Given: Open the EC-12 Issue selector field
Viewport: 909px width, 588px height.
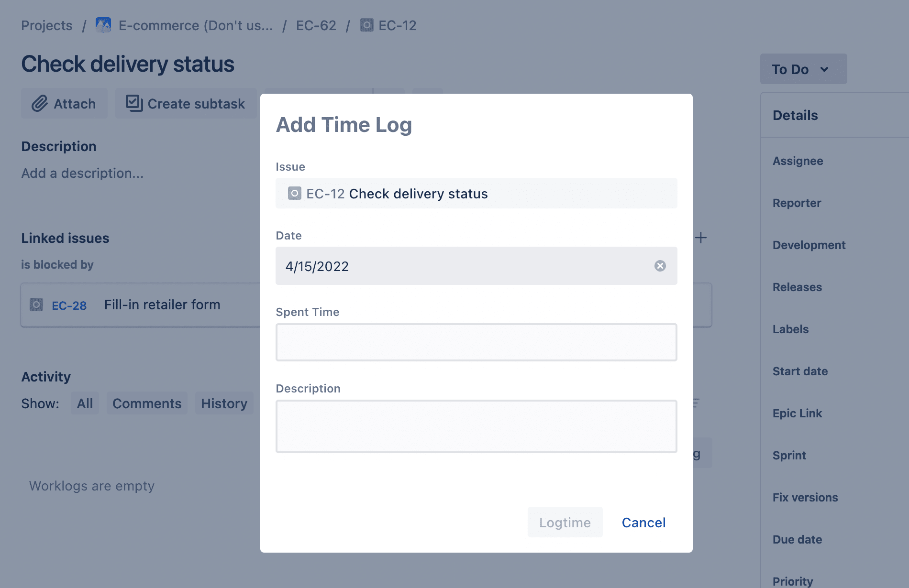Looking at the screenshot, I should coord(476,194).
